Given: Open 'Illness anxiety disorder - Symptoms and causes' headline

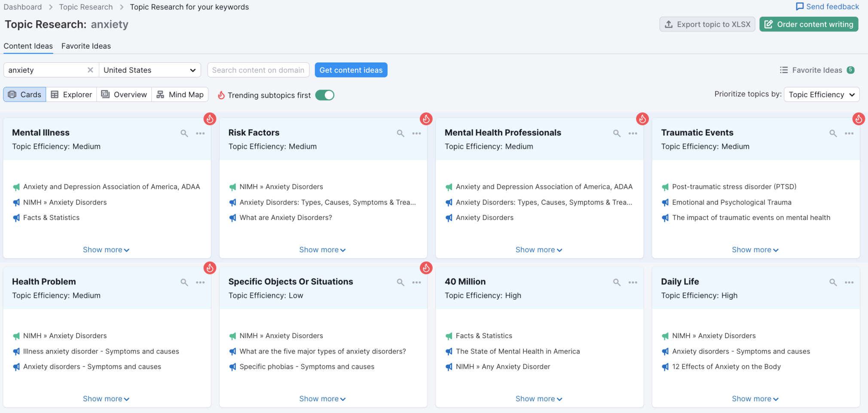Looking at the screenshot, I should (x=101, y=351).
